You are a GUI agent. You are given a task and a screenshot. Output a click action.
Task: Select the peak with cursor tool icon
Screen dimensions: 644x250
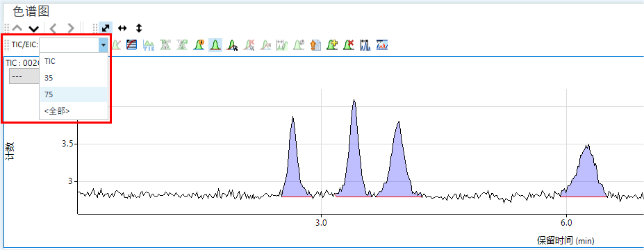pos(233,44)
